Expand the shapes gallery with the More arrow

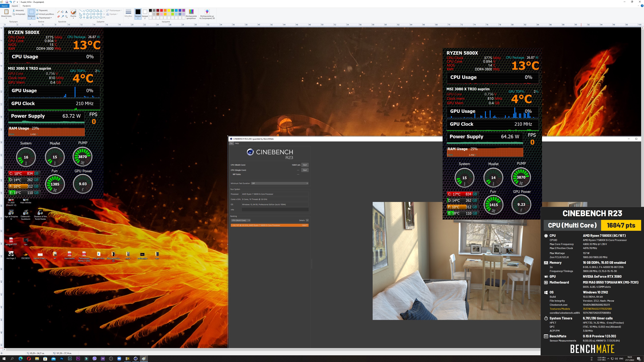[x=104, y=17]
